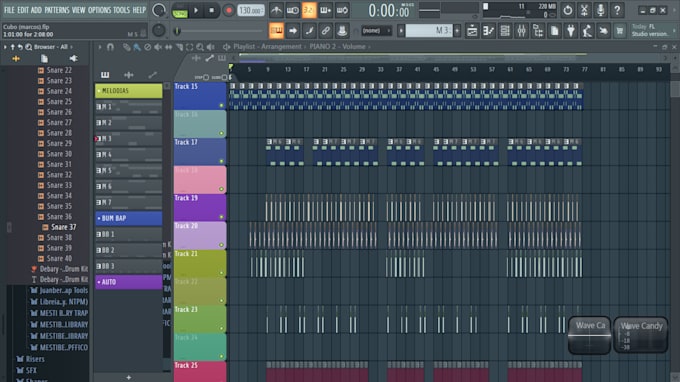Open the ADD menu
The image size is (680, 382).
click(x=36, y=10)
